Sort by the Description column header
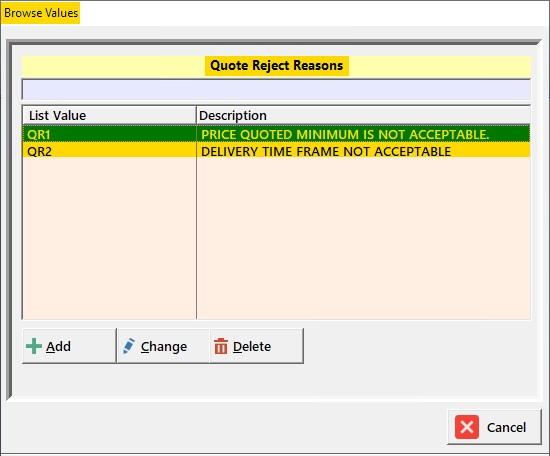 coord(363,115)
